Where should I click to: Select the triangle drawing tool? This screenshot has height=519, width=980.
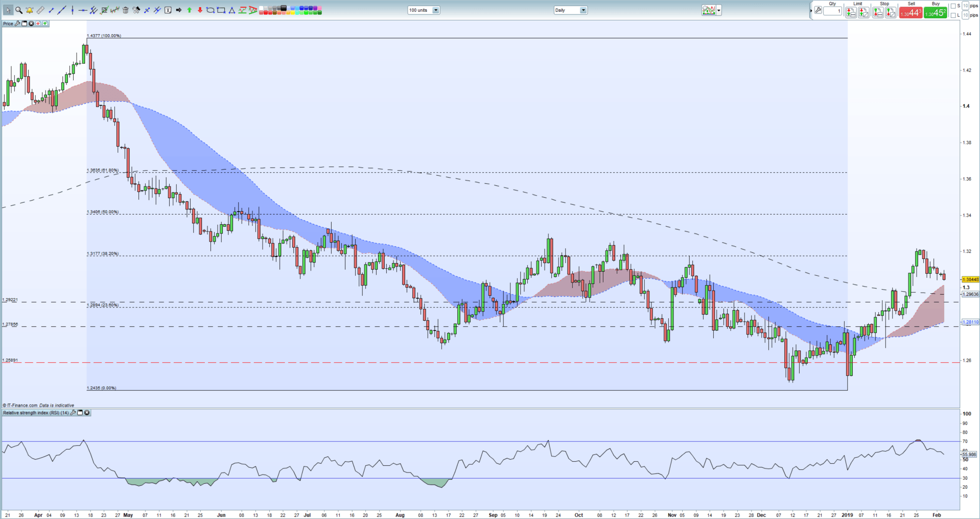(x=231, y=10)
